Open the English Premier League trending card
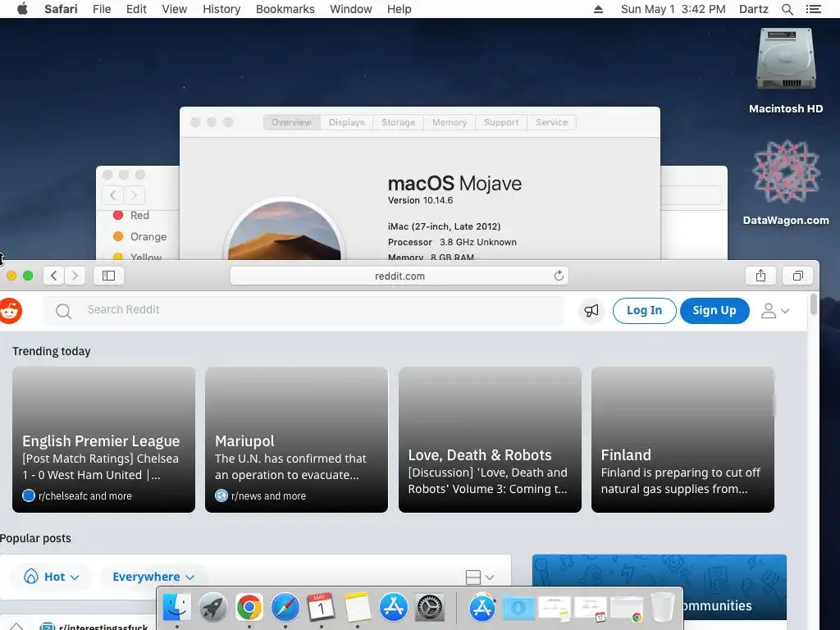Image resolution: width=840 pixels, height=630 pixels. click(x=103, y=440)
